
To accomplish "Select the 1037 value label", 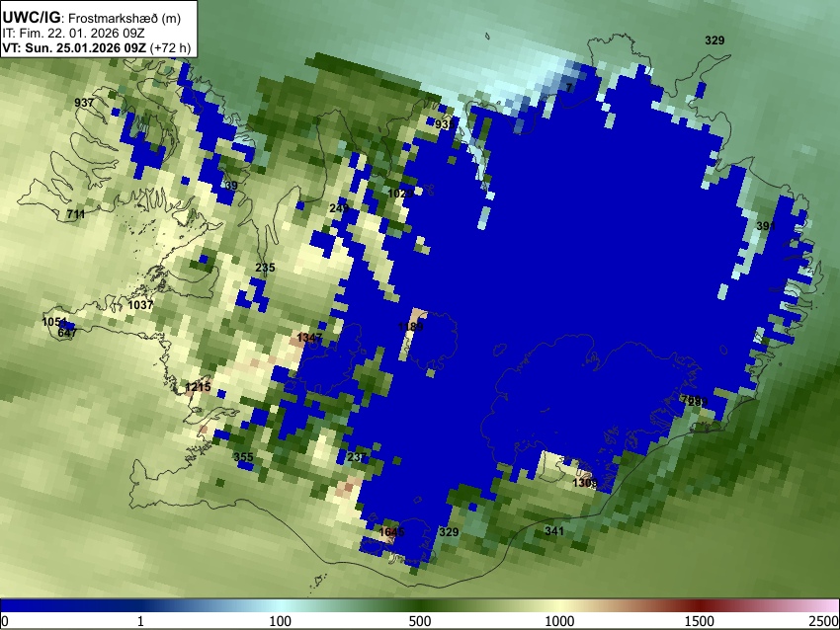I will pyautogui.click(x=141, y=305).
